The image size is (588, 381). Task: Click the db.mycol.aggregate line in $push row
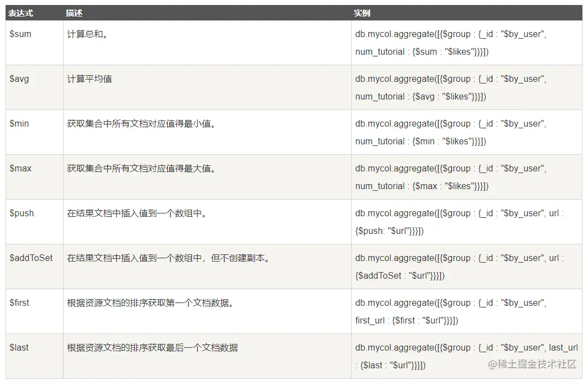459,213
